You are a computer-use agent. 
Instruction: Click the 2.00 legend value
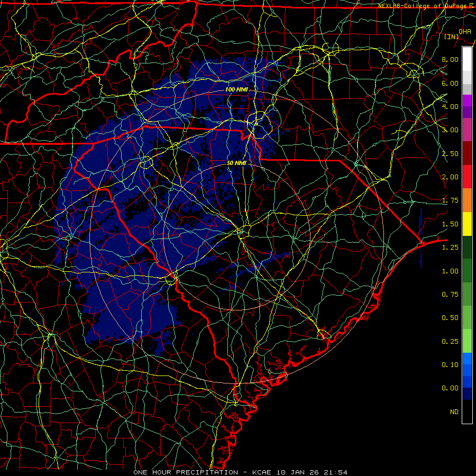[450, 177]
